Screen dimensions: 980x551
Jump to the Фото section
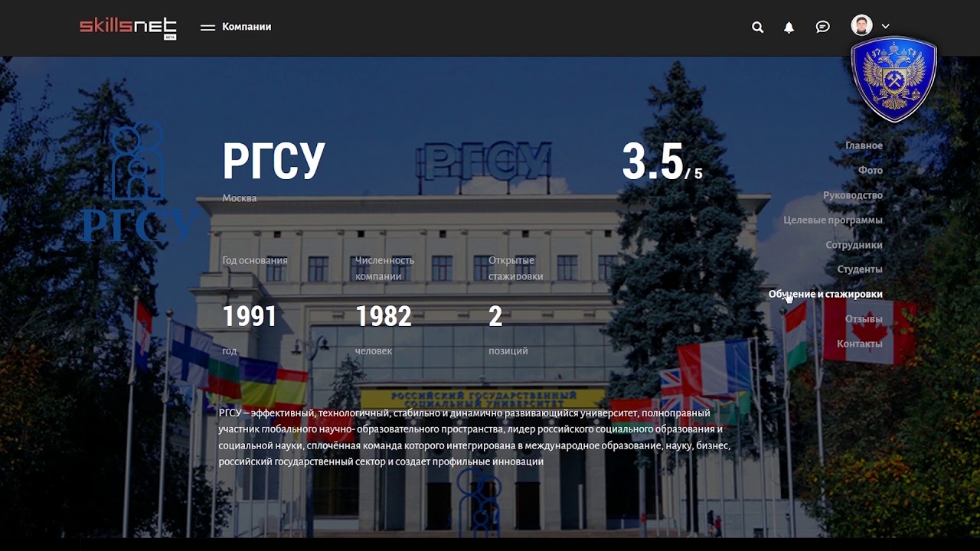[871, 170]
